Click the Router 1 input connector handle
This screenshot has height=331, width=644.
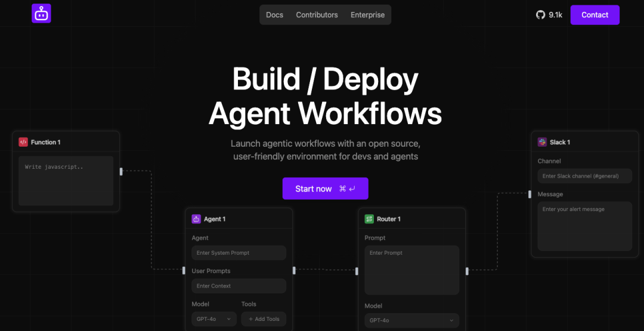(357, 271)
